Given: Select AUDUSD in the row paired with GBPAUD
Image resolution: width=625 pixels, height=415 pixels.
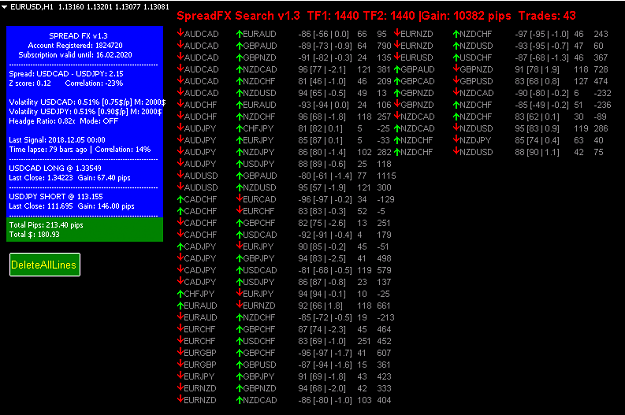Looking at the screenshot, I should (x=201, y=176).
